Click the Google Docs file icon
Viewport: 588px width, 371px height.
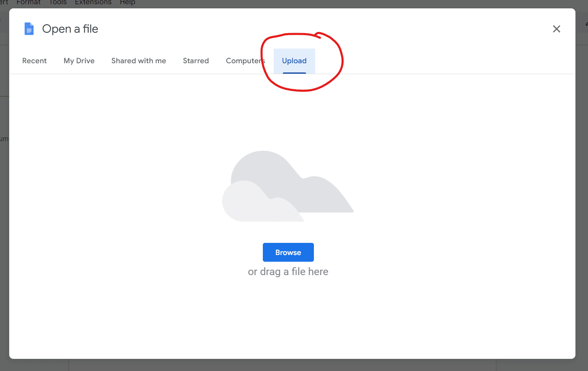(29, 29)
